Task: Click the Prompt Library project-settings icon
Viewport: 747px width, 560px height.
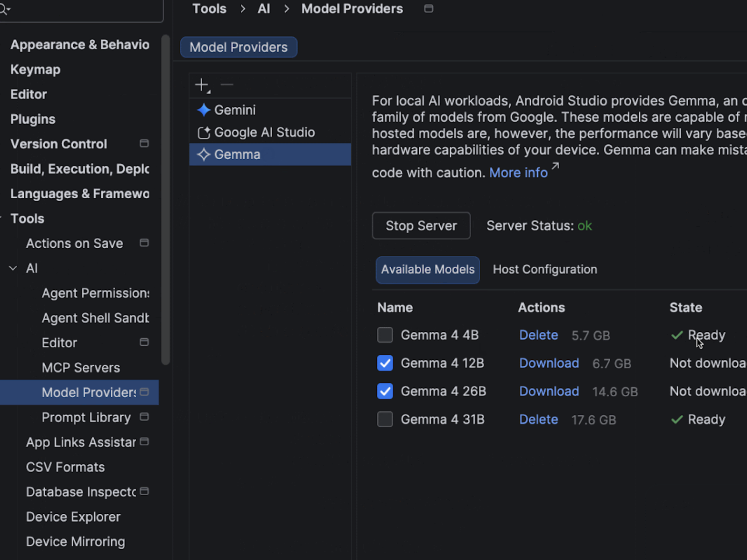Action: (144, 417)
